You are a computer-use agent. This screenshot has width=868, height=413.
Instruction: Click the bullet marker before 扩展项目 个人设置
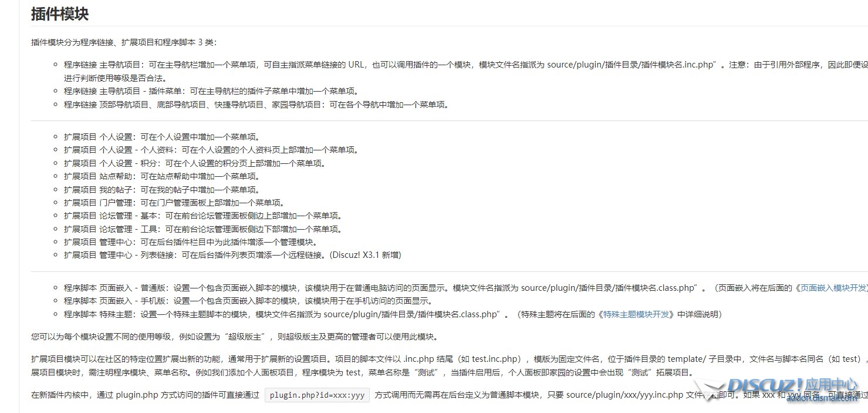(55, 137)
